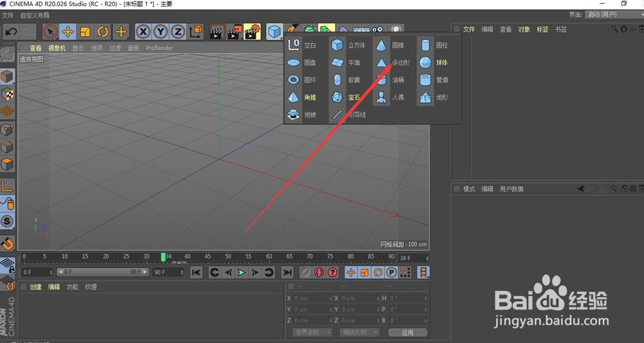Open Object Manager 对象 menu
The image size is (644, 343).
pos(524,29)
